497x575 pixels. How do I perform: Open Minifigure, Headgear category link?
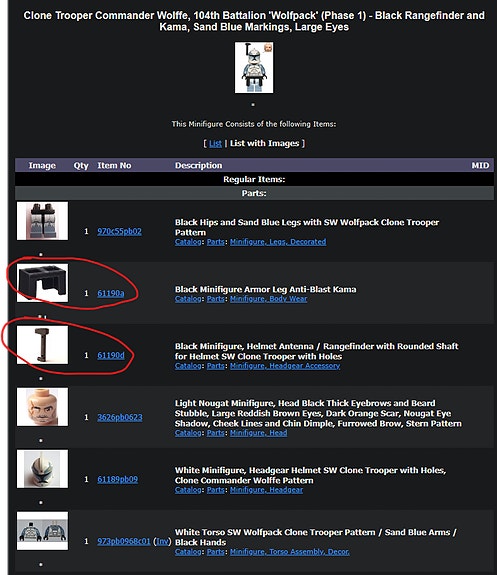(266, 490)
